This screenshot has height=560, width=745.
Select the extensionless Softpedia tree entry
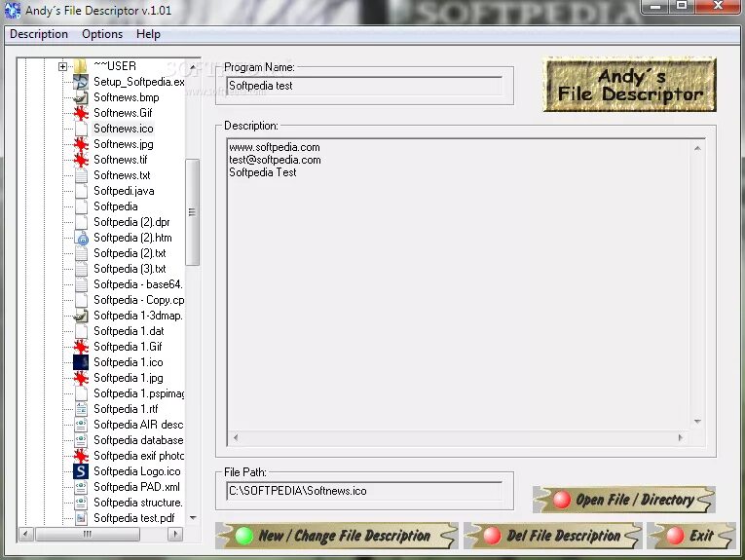(x=116, y=206)
